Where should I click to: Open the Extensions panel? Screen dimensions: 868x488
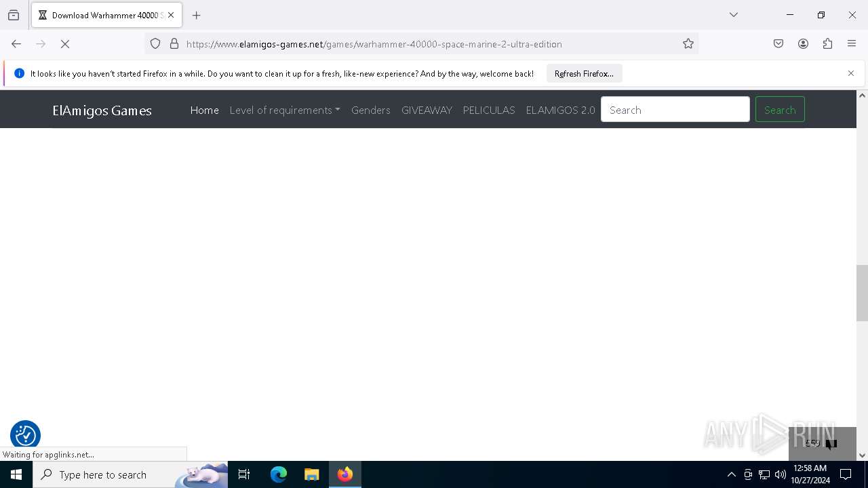[827, 43]
